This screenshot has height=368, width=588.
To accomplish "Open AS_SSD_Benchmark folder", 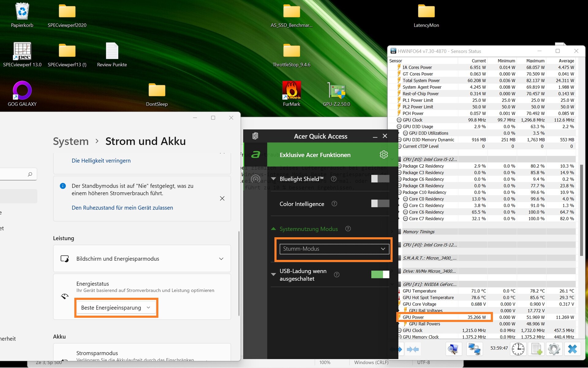I will 292,15.
